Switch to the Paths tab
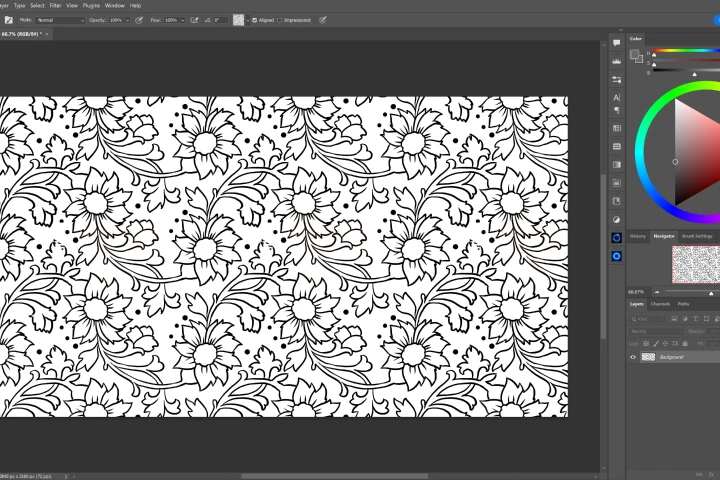This screenshot has height=480, width=720. click(683, 304)
